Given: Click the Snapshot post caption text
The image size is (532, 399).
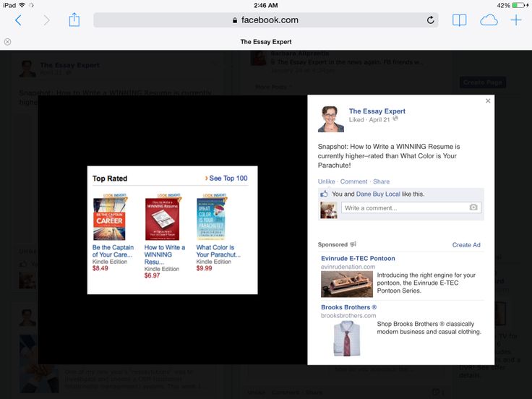Looking at the screenshot, I should [388, 155].
